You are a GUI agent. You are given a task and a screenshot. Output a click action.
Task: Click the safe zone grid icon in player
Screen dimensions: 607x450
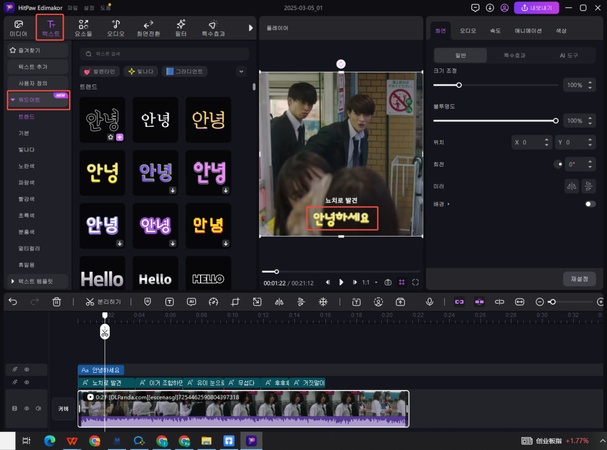402,282
